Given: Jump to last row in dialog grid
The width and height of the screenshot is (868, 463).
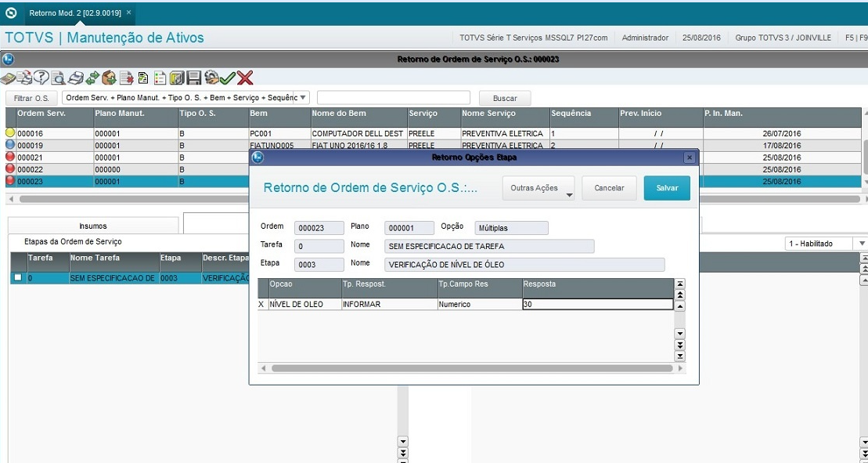Looking at the screenshot, I should 680,356.
